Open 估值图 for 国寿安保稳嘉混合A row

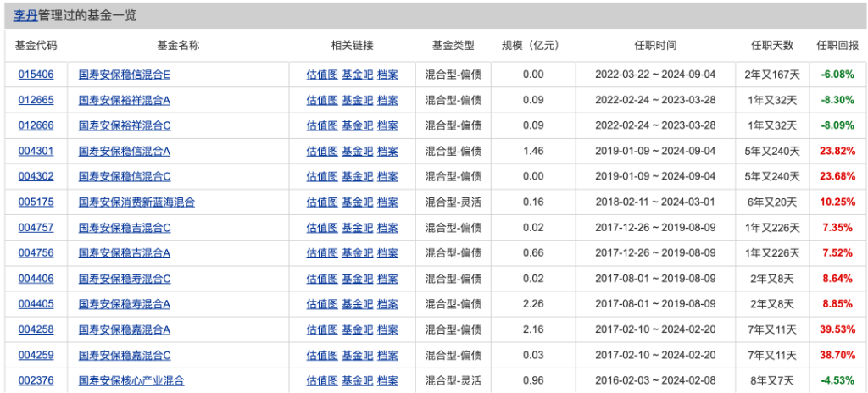coord(322,329)
